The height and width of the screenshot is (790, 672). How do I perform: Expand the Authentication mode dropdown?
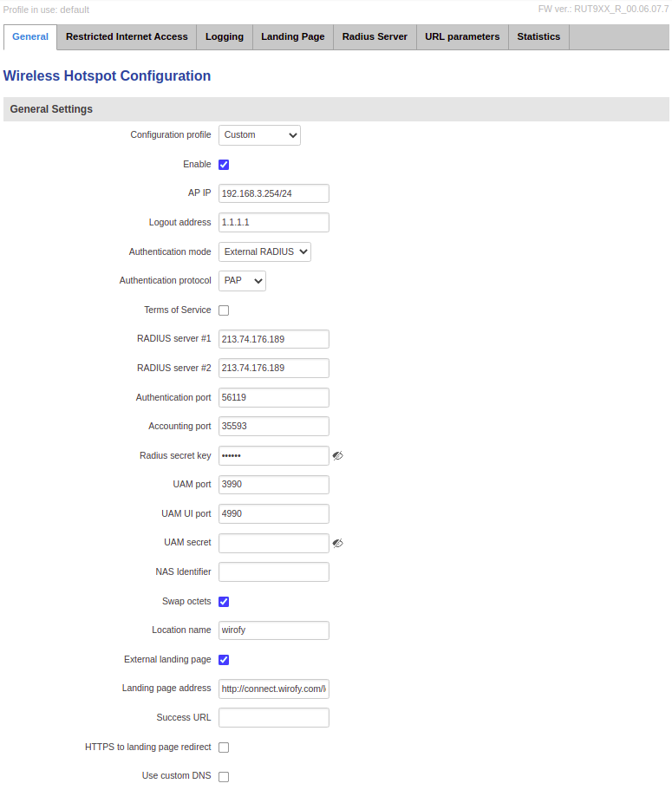(264, 252)
